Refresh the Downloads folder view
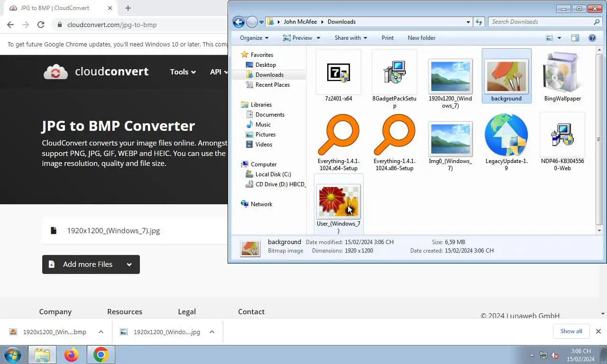 pos(479,22)
